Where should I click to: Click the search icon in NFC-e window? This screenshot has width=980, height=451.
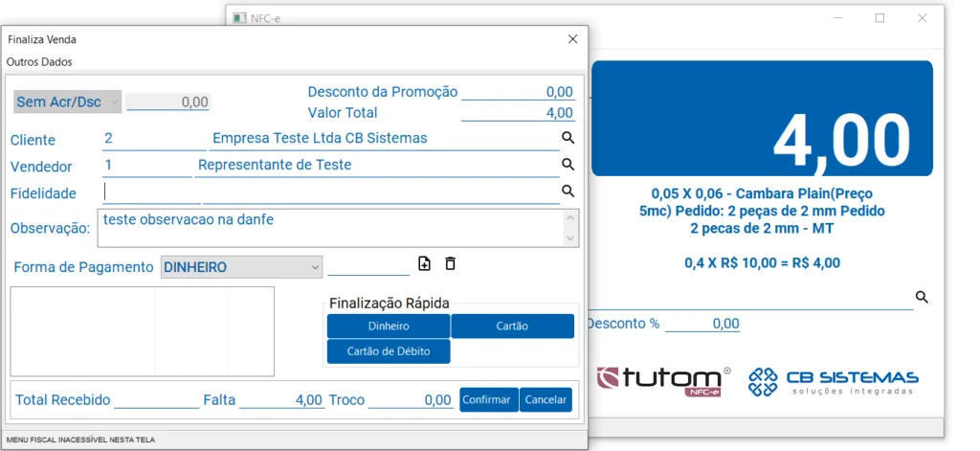point(922,298)
